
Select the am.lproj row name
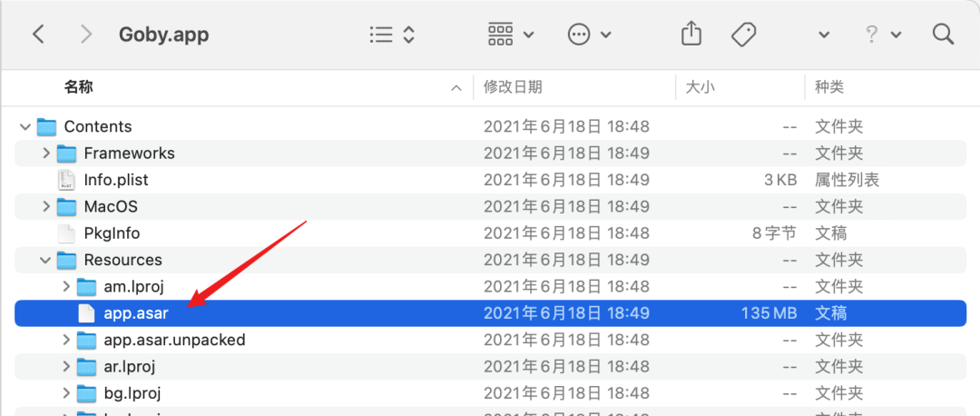[133, 286]
